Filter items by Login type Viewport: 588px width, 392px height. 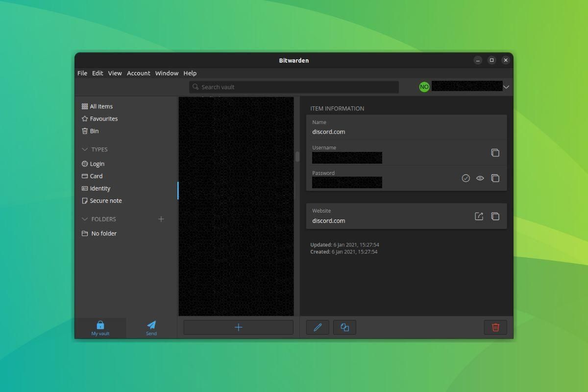(x=93, y=164)
